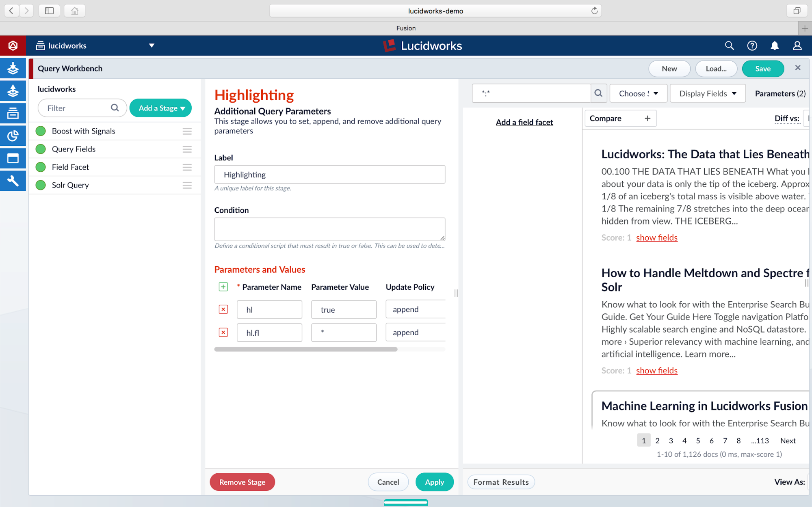
Task: Grab the Query Fields reorder handle
Action: point(187,149)
